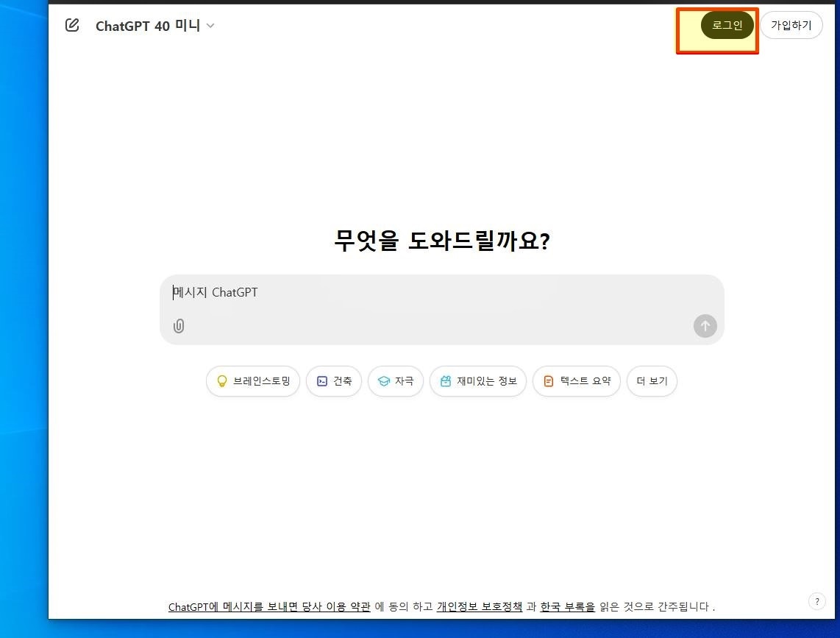Open the 한국 부록을 link

[567, 607]
